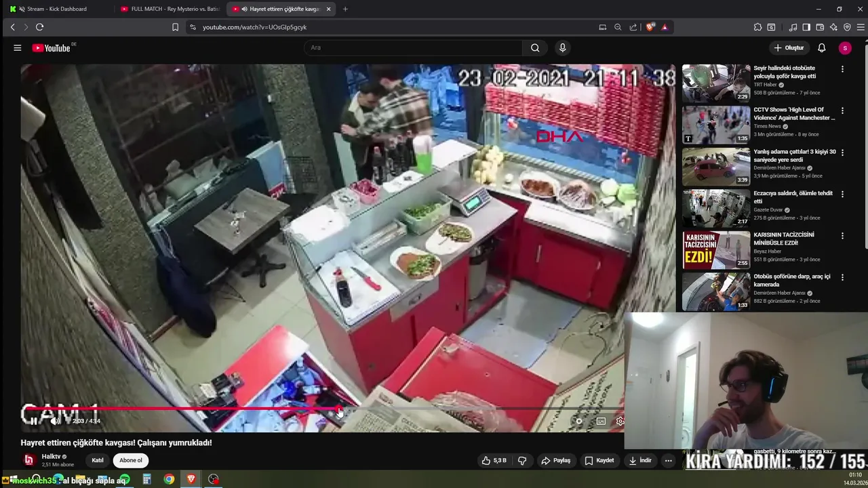The image size is (868, 488).
Task: Click the Paylaş share button
Action: (x=555, y=460)
